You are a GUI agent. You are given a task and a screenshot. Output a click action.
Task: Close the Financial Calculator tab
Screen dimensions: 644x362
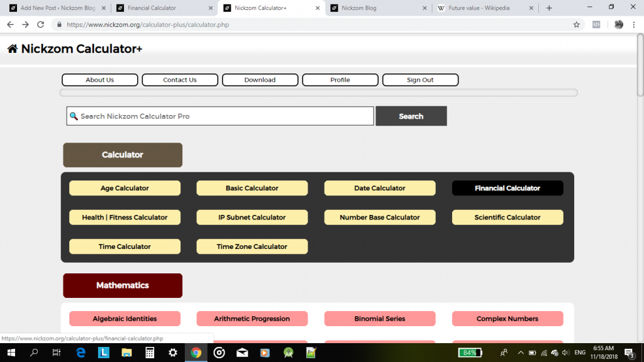(x=210, y=8)
